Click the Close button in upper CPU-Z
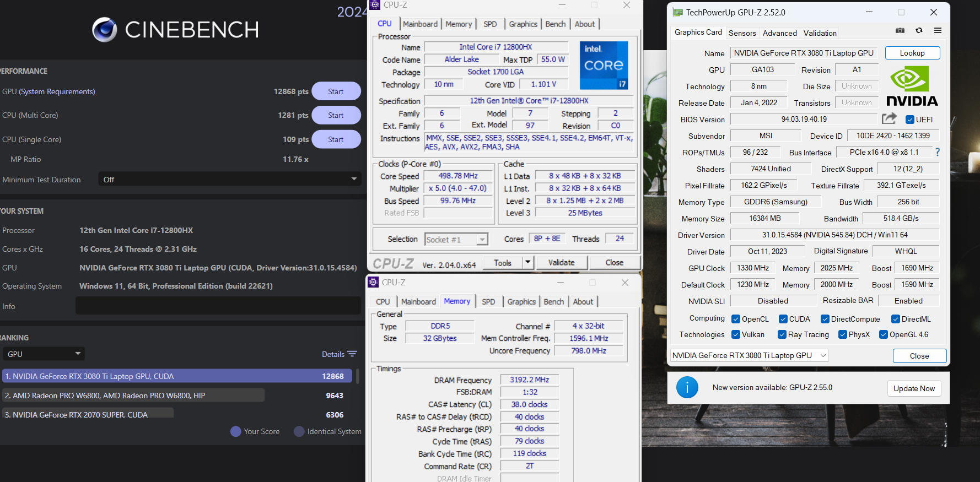The image size is (980, 482). [x=614, y=262]
